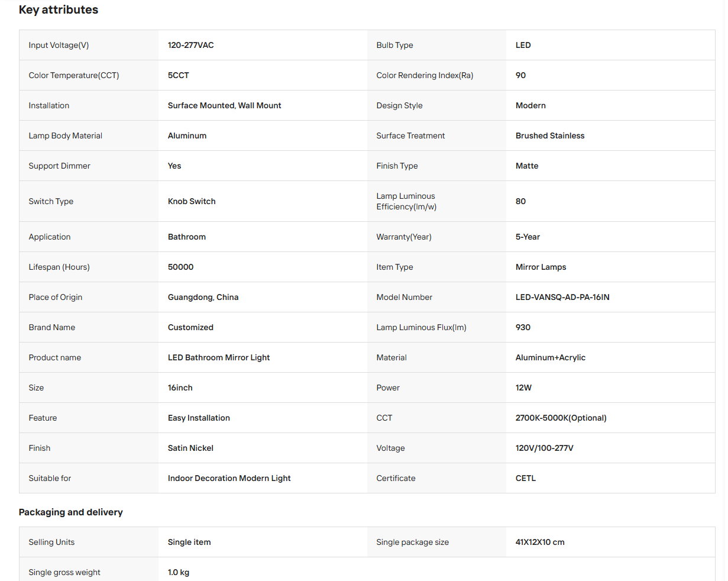Select the 41X12X10 cm package size

click(540, 542)
